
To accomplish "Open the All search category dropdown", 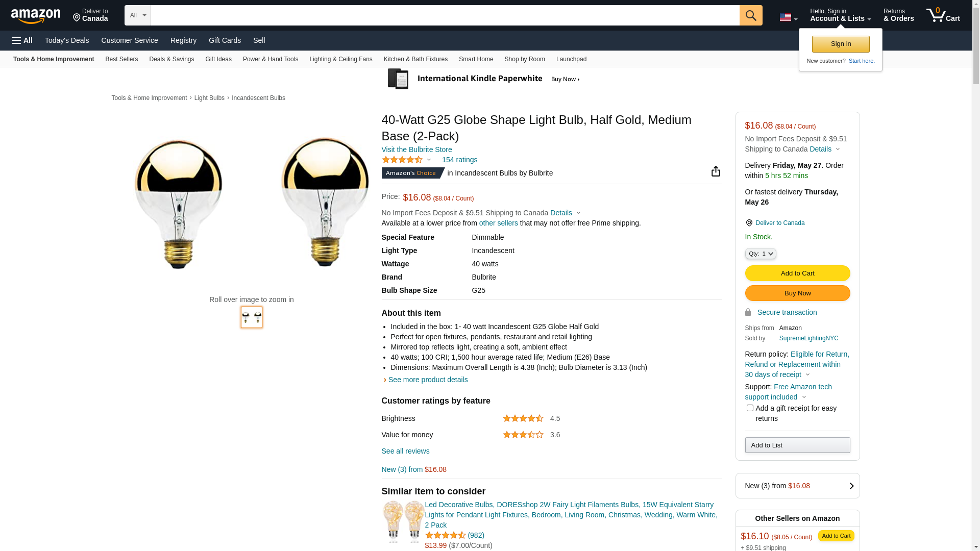I will pyautogui.click(x=138, y=15).
